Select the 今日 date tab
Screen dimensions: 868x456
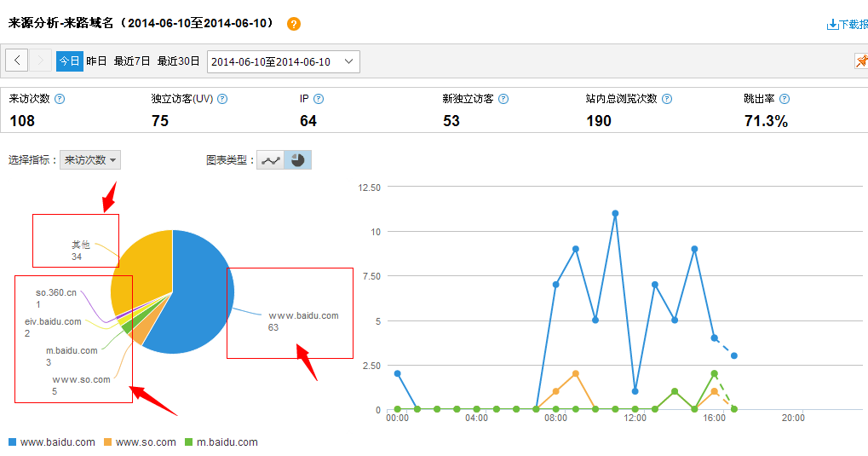click(x=69, y=61)
